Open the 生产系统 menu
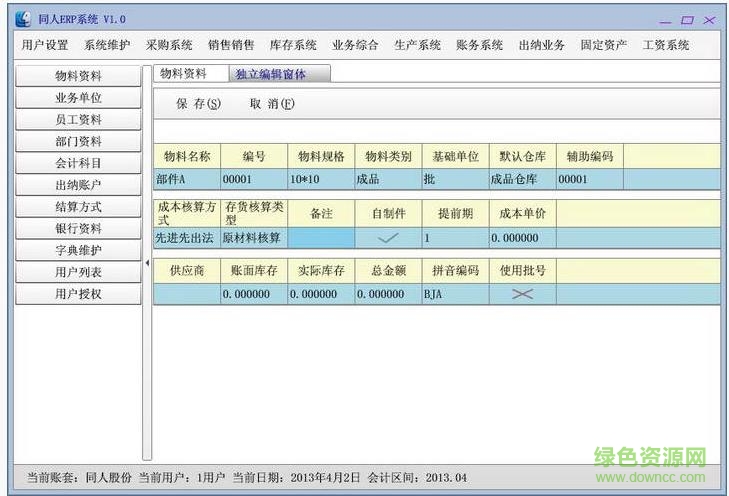Screen dimensions: 729x496 [418, 45]
